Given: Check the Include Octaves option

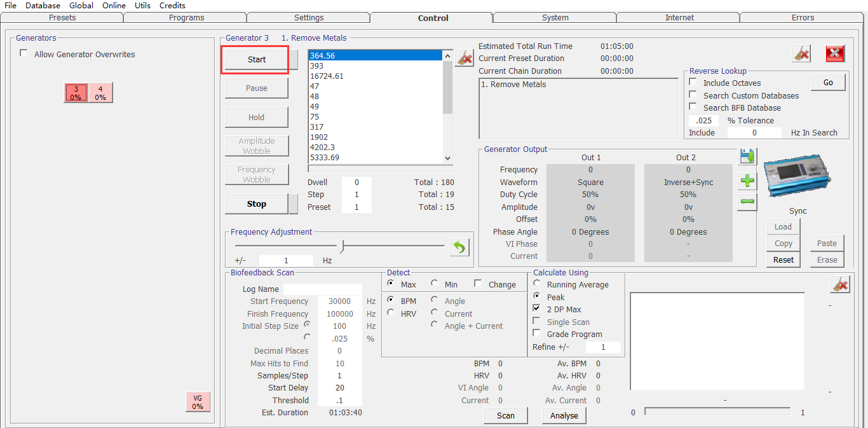Looking at the screenshot, I should (693, 83).
